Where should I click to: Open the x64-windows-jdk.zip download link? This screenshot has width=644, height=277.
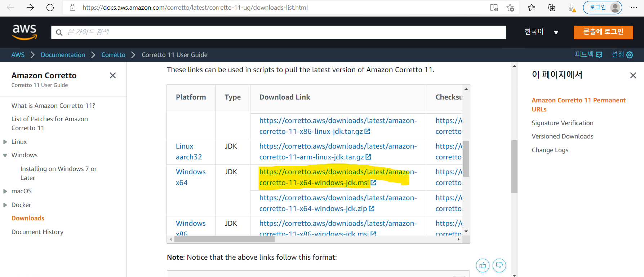(x=338, y=203)
